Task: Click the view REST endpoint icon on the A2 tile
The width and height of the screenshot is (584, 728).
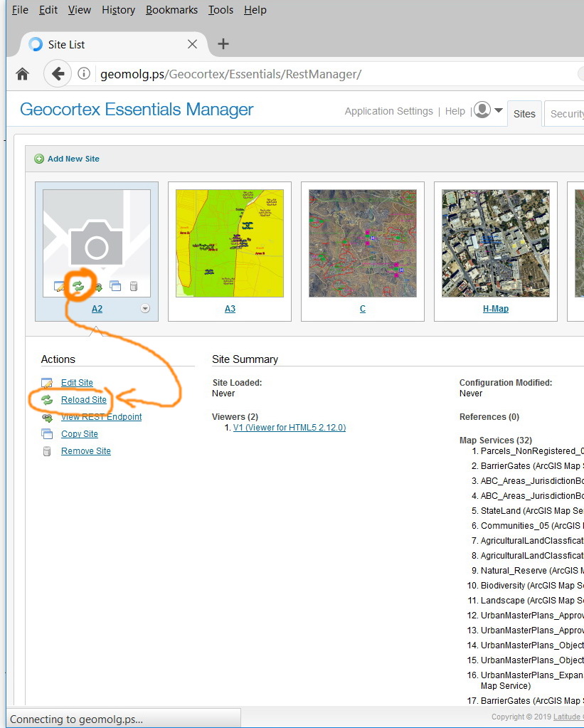Action: coord(98,287)
